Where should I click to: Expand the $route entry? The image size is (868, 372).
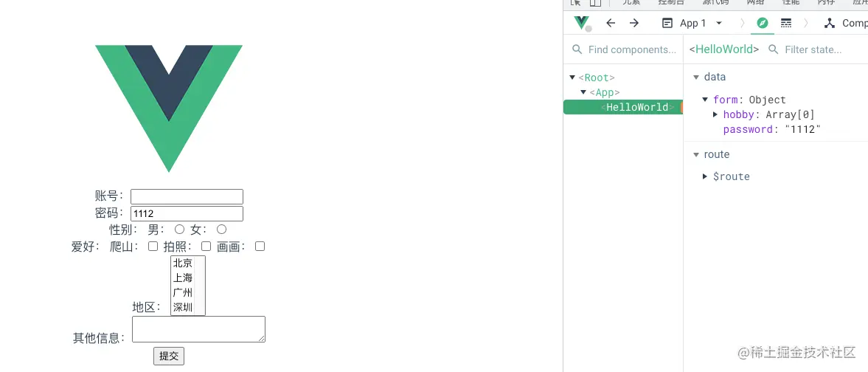pos(705,176)
